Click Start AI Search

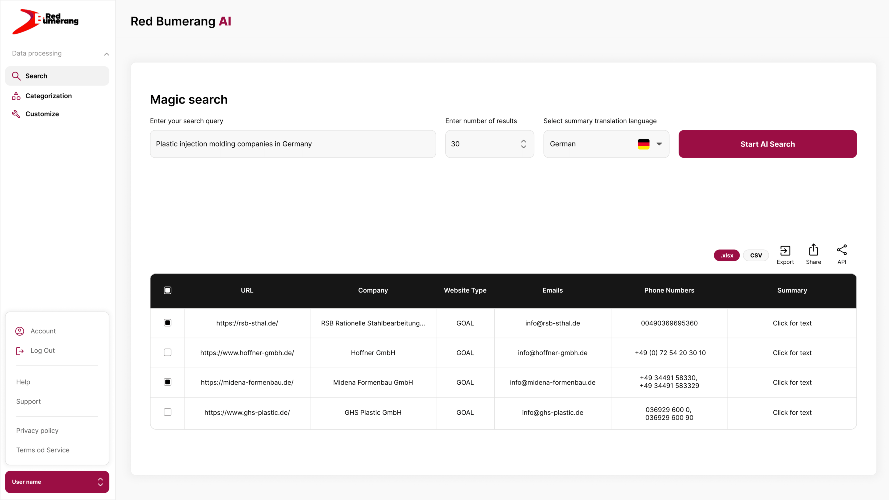point(768,144)
